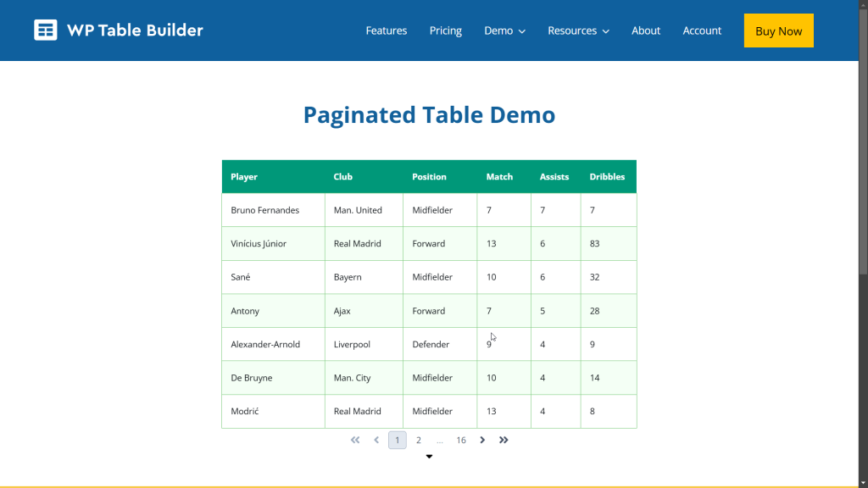Image resolution: width=868 pixels, height=488 pixels.
Task: Select page 2 in the pagination
Action: [x=418, y=440]
